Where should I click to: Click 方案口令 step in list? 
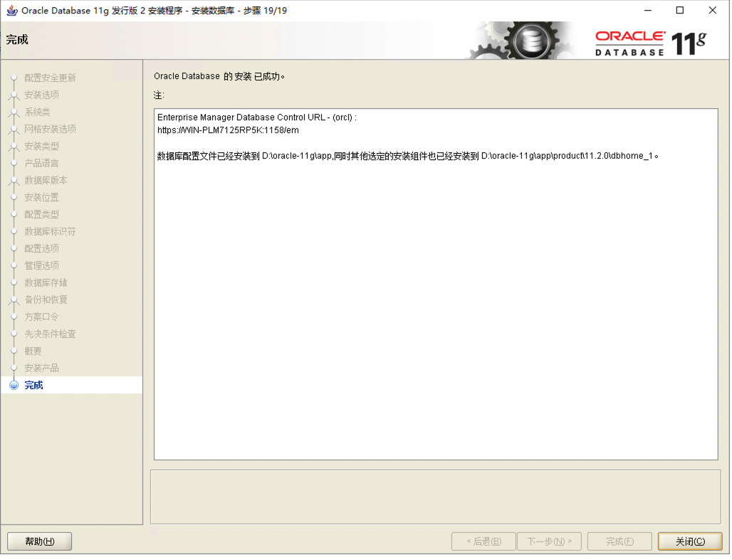pyautogui.click(x=41, y=317)
